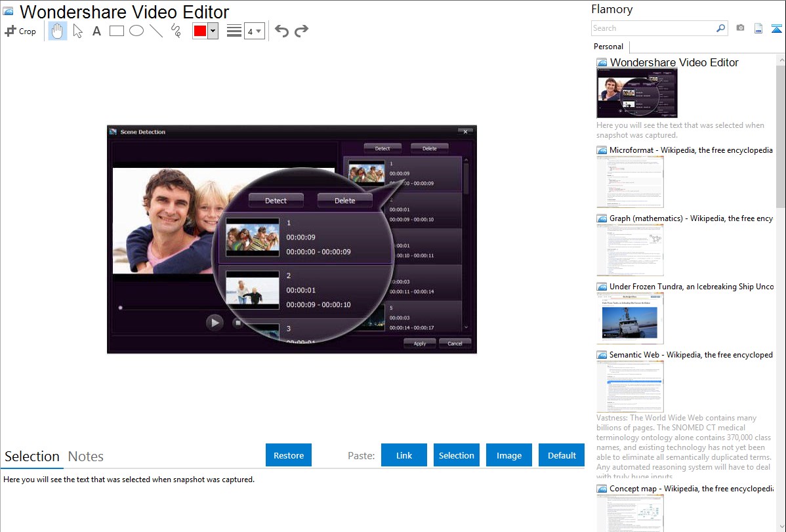Activate the hand pan tool

[x=58, y=31]
